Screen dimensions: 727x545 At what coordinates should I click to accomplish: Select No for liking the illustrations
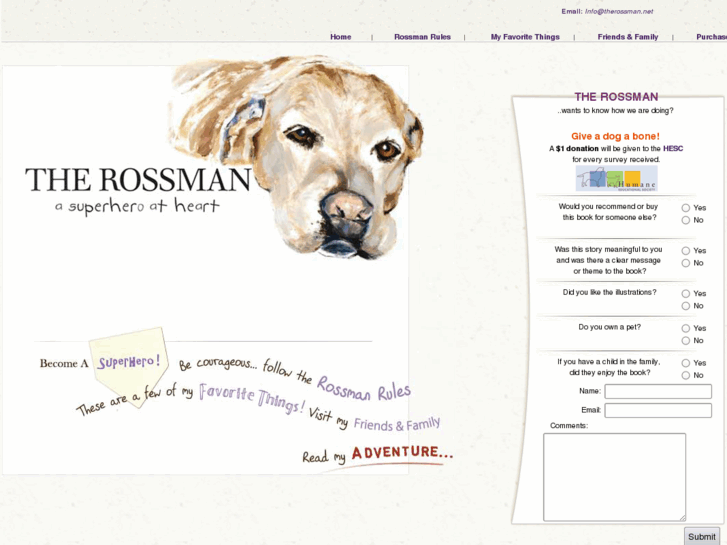[686, 306]
